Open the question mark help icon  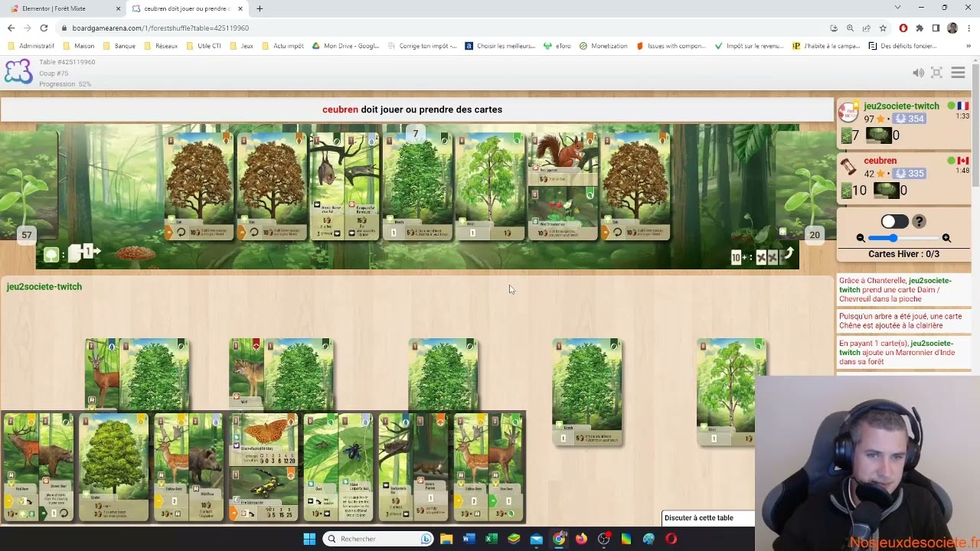click(920, 221)
